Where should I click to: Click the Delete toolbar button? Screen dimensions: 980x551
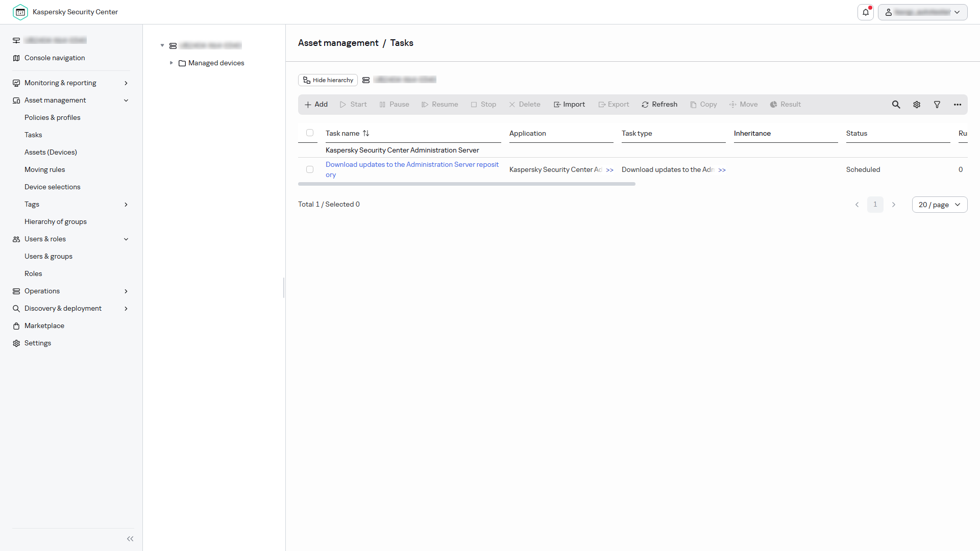(x=525, y=105)
